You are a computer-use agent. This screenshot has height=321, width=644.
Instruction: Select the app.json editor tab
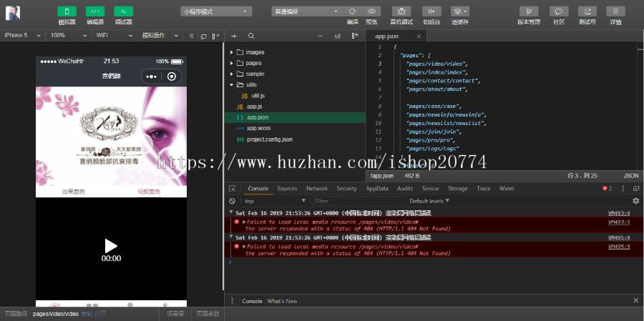click(386, 36)
